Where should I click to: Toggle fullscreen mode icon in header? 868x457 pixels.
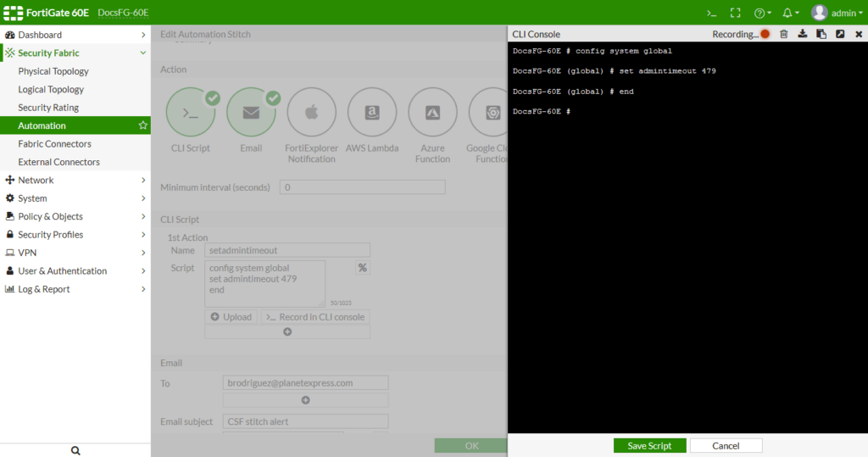pos(736,13)
